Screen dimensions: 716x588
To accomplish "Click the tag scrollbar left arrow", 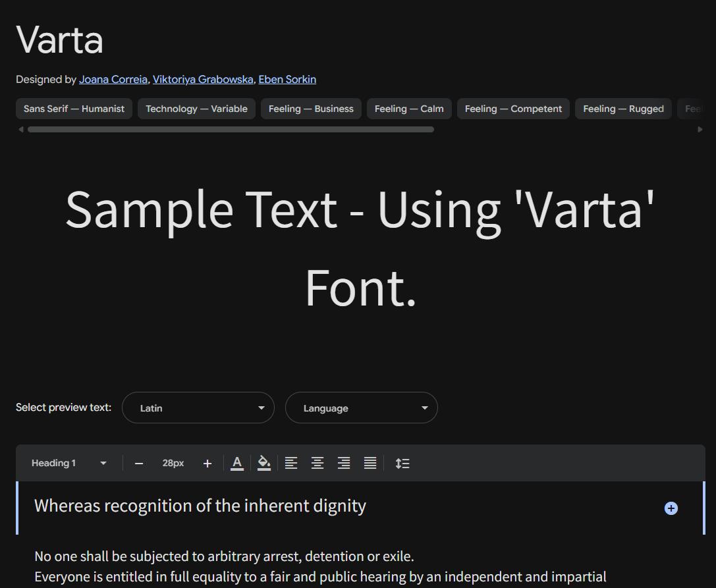I will coord(20,130).
